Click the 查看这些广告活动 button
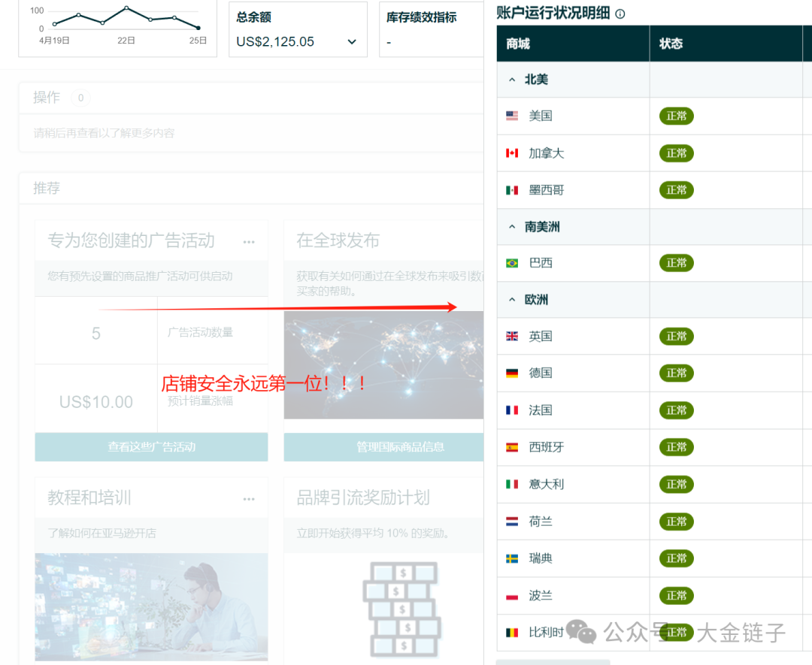Viewport: 812px width, 665px height. point(151,446)
